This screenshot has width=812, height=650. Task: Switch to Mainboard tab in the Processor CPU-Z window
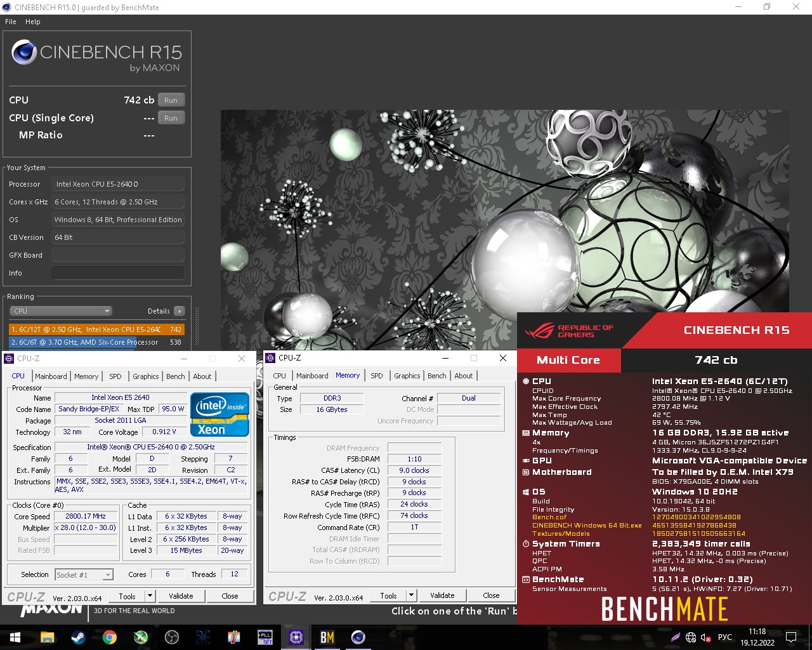click(x=51, y=376)
